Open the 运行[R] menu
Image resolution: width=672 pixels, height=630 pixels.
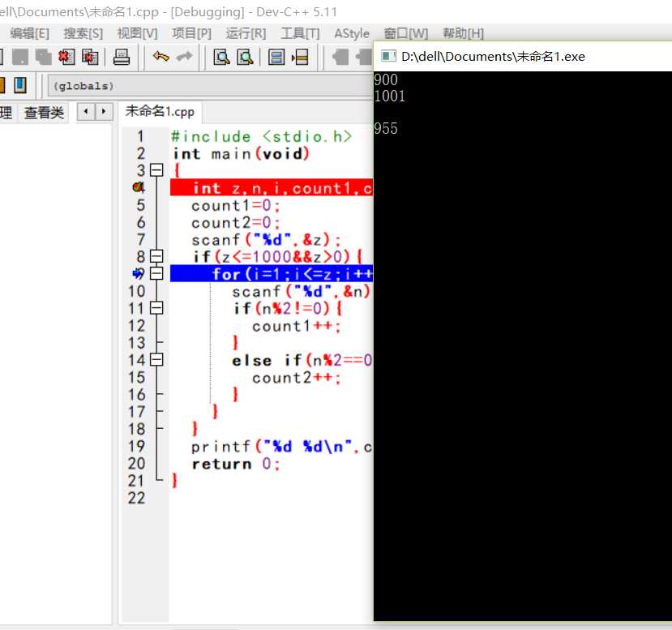[246, 33]
